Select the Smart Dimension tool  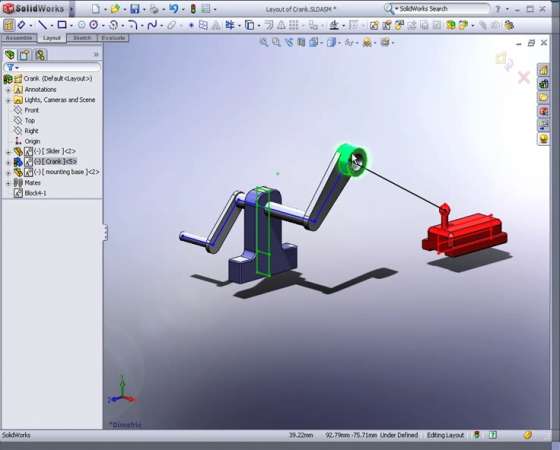pos(22,25)
